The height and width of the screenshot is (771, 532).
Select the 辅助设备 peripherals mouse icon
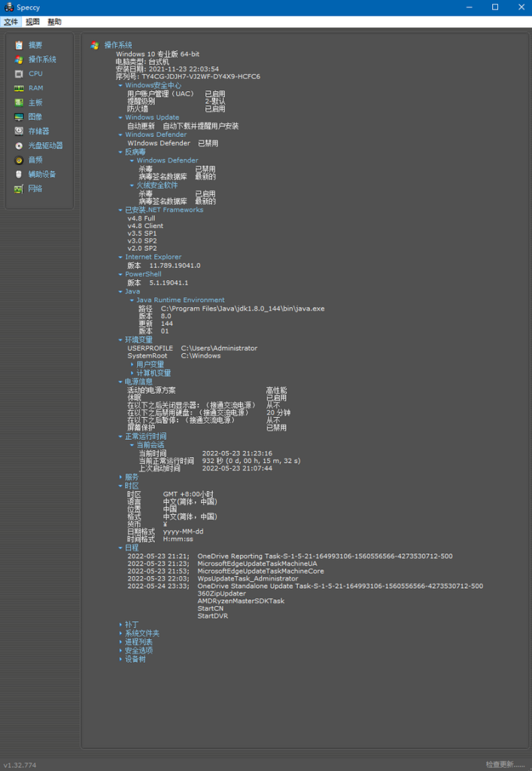(x=19, y=174)
